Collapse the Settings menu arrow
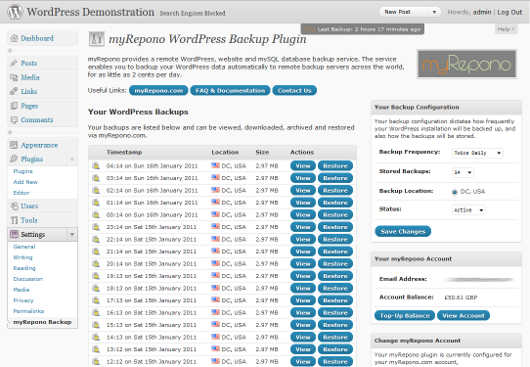Viewport: 530px width, 367px height. pos(72,234)
